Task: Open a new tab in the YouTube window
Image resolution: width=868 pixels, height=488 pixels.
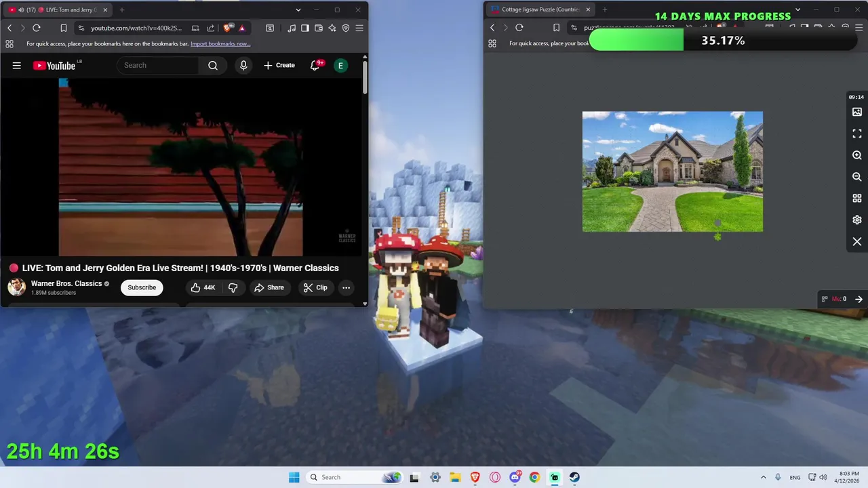Action: point(122,9)
